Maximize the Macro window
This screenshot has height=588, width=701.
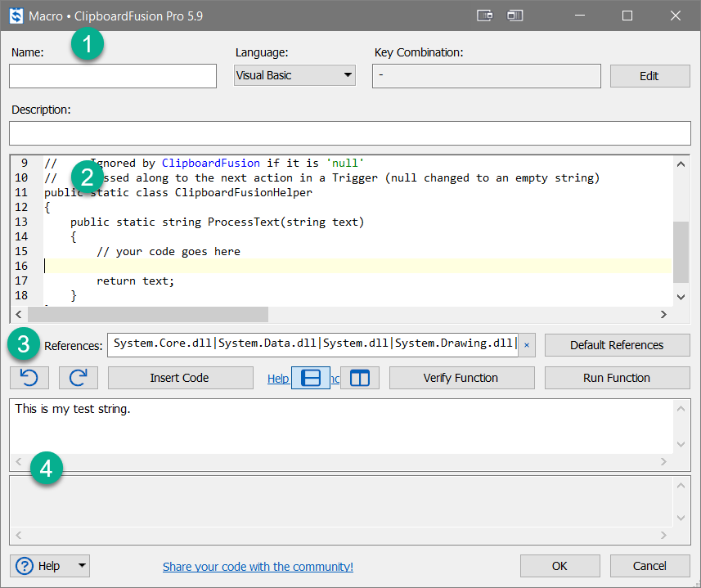click(627, 16)
